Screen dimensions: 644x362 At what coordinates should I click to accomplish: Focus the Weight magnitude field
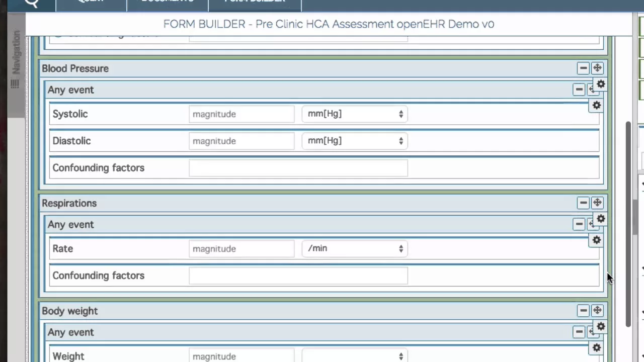pos(242,356)
